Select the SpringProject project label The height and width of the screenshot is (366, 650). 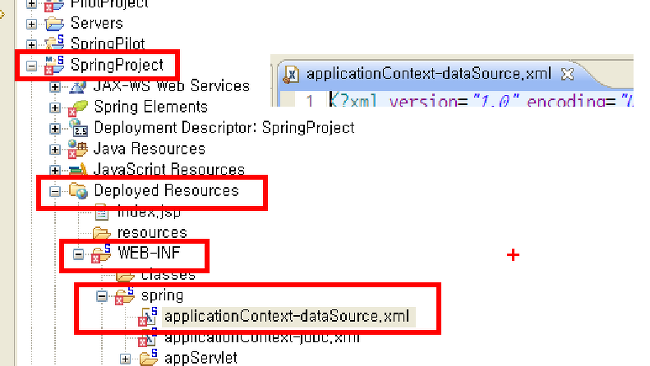(x=117, y=65)
